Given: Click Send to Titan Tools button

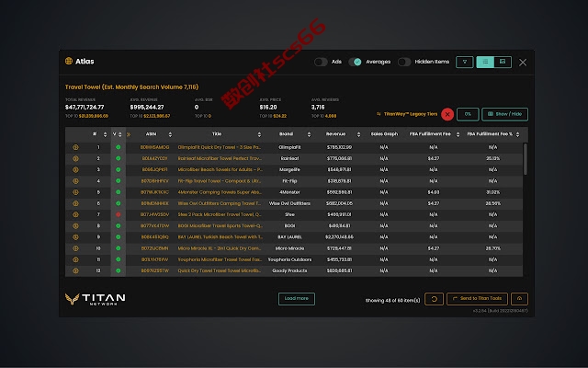Looking at the screenshot, I should [x=478, y=299].
